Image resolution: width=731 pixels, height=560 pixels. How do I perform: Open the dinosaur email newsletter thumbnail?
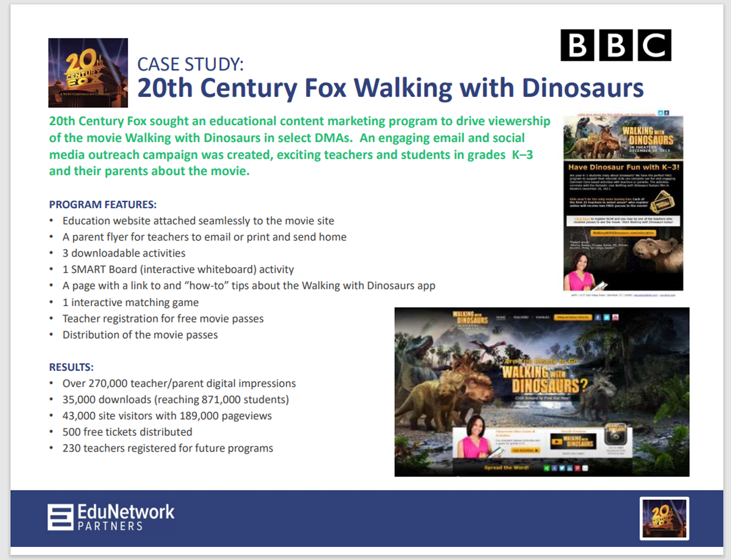tap(623, 203)
